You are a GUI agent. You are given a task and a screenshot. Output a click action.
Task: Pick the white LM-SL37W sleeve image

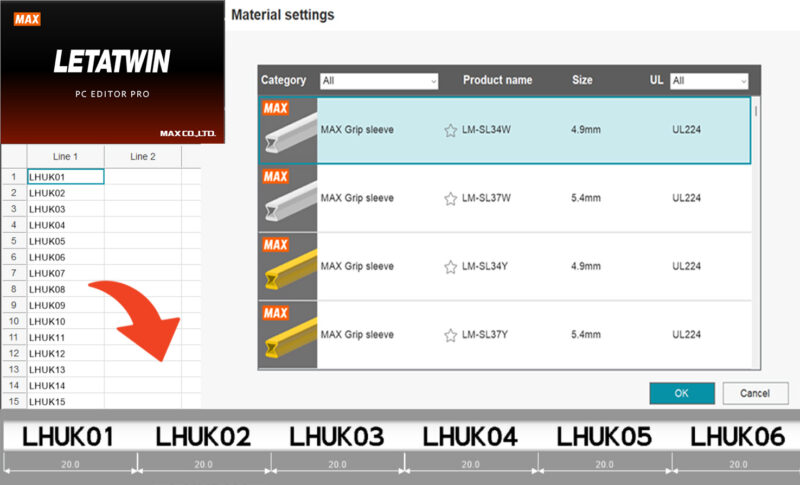click(288, 198)
